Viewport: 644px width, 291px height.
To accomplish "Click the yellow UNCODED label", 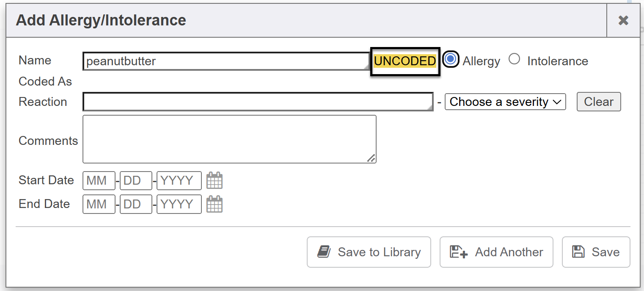I will (405, 61).
